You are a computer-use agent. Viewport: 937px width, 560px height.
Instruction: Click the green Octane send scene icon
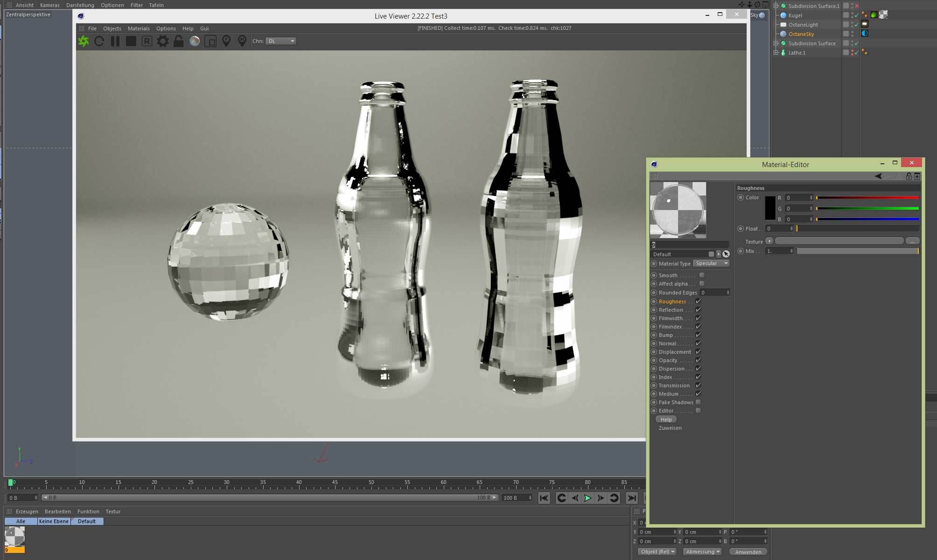pyautogui.click(x=84, y=41)
